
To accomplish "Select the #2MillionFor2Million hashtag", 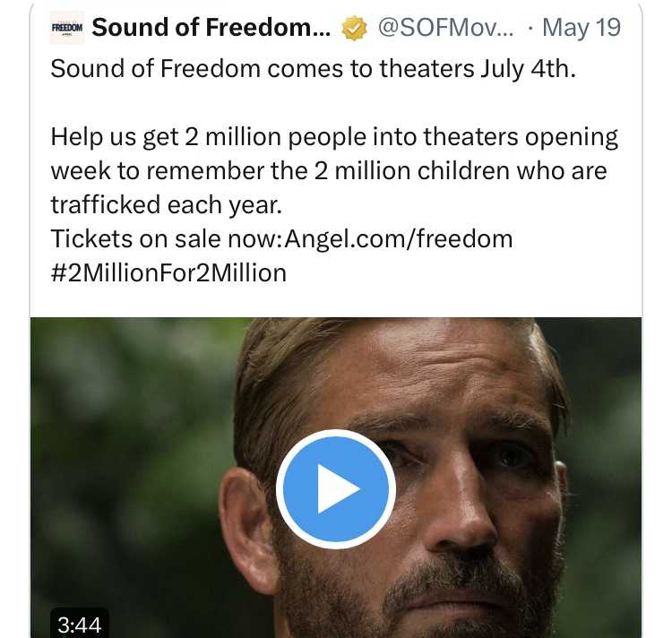I will click(x=168, y=272).
